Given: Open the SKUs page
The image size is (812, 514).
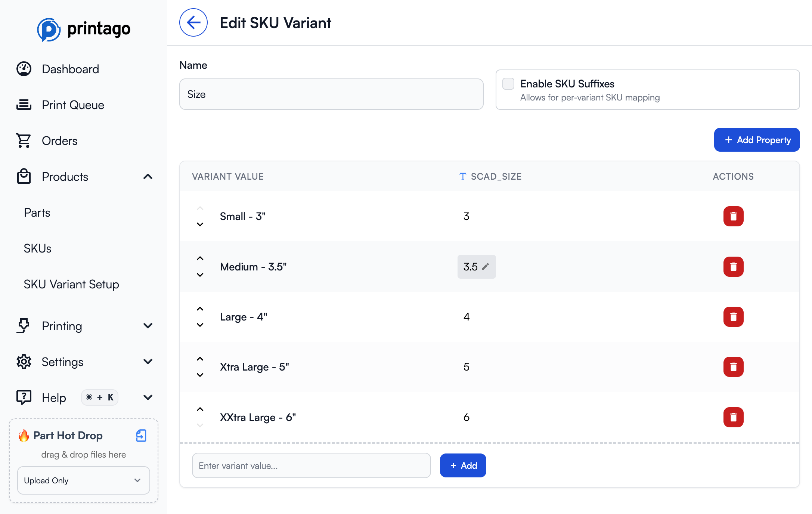Looking at the screenshot, I should [x=37, y=248].
